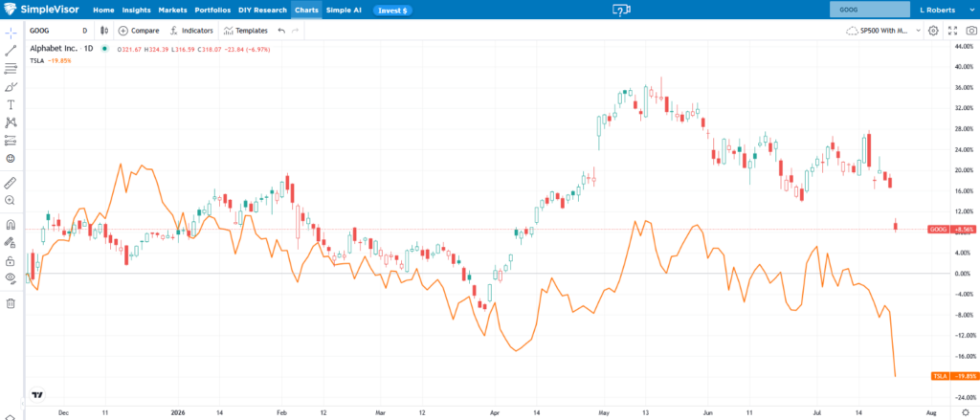Click the orange TSLA price label
The width and height of the screenshot is (980, 420).
954,376
